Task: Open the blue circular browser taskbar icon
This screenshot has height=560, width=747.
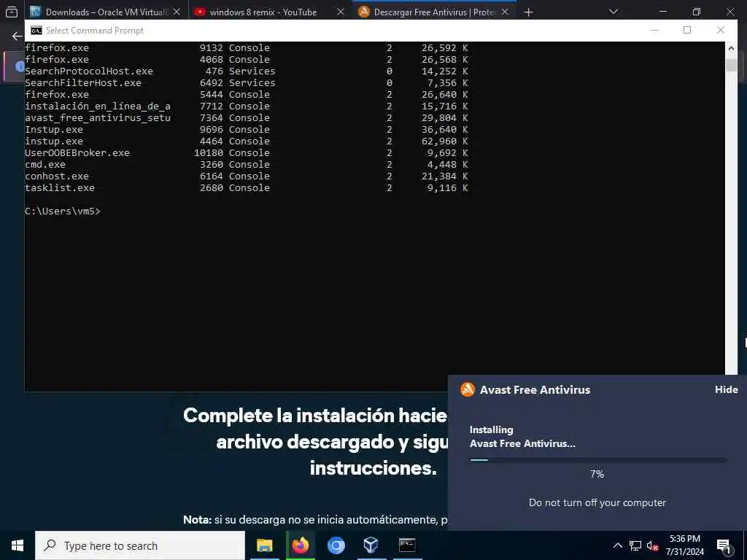Action: point(336,545)
